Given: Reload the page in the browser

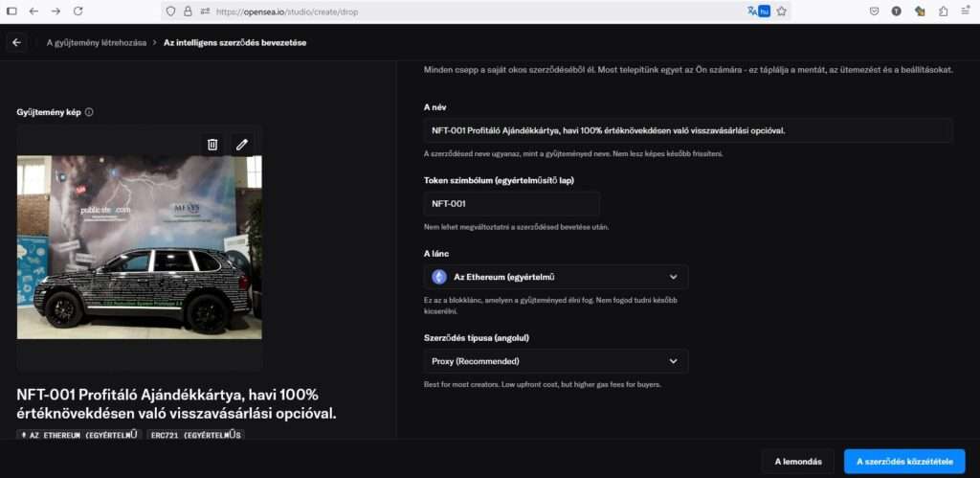Looking at the screenshot, I should click(x=78, y=11).
